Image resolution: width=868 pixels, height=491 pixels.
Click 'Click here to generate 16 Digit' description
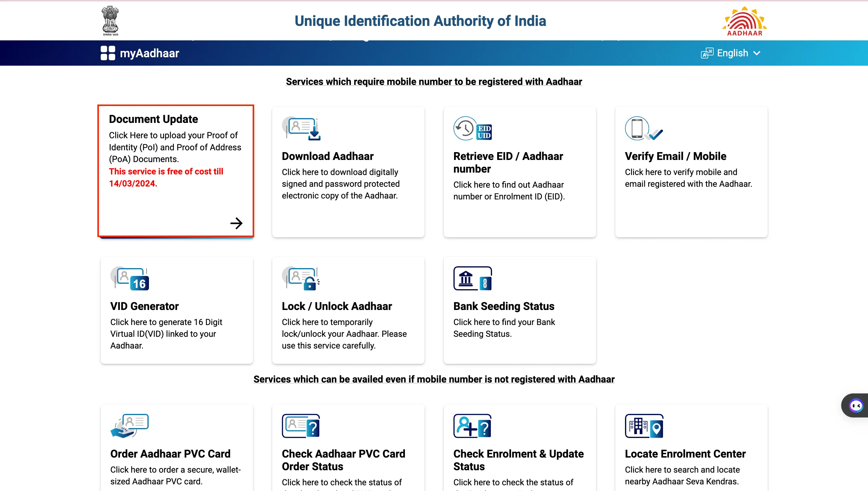[166, 334]
